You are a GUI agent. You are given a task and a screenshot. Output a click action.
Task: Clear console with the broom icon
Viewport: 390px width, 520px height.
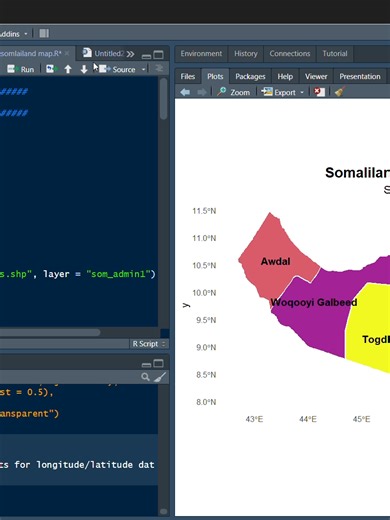click(x=160, y=377)
